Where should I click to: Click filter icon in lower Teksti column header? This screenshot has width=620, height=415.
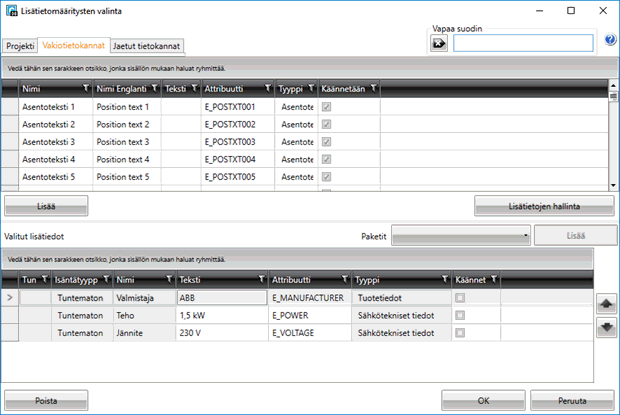click(x=261, y=280)
